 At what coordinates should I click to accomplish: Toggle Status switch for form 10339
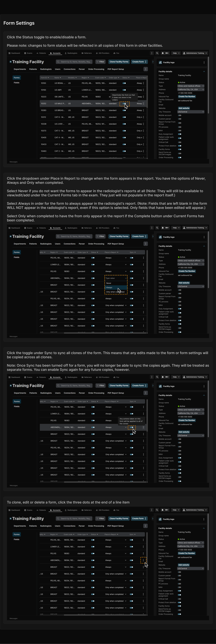124,124
